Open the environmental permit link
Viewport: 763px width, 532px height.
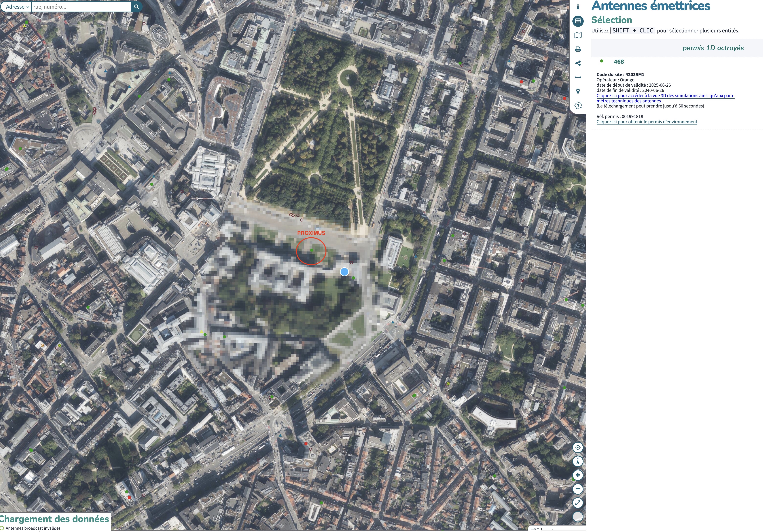click(646, 122)
